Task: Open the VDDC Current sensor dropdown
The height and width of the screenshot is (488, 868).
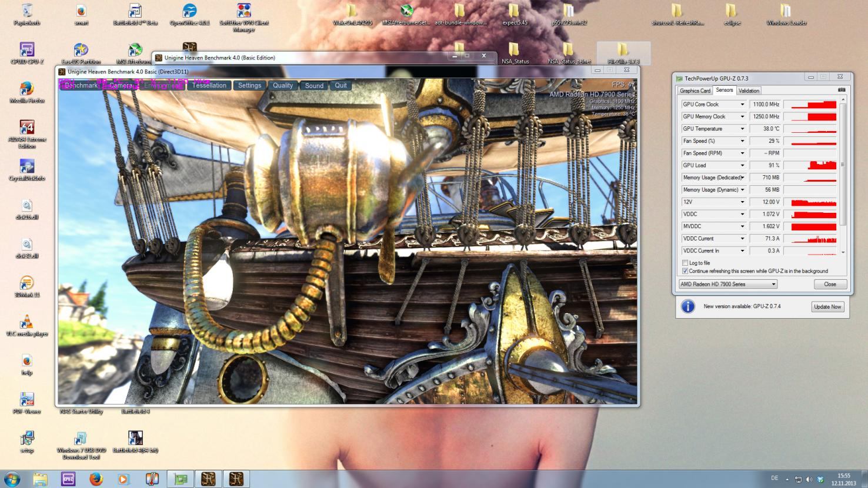Action: 742,239
